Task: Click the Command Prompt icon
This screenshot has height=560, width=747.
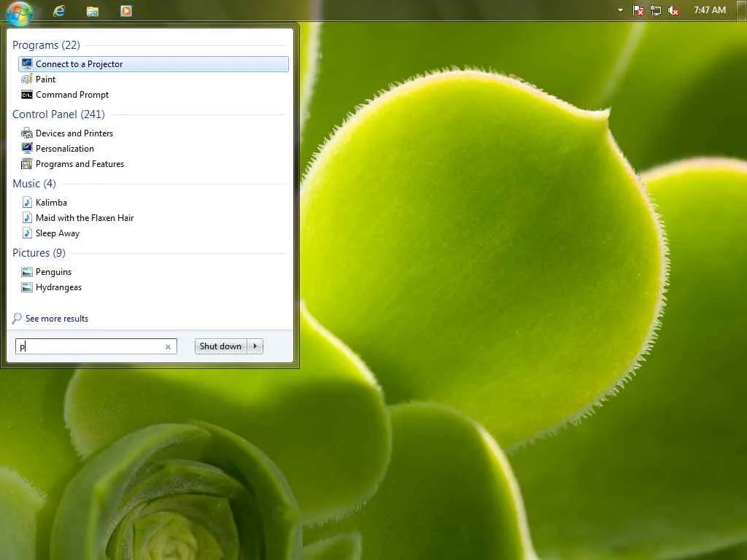Action: (27, 95)
